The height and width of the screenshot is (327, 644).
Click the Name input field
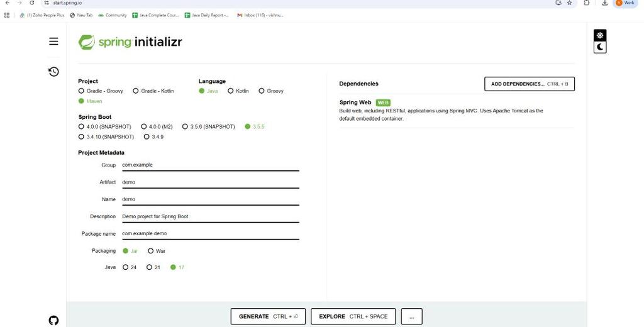[x=210, y=199]
